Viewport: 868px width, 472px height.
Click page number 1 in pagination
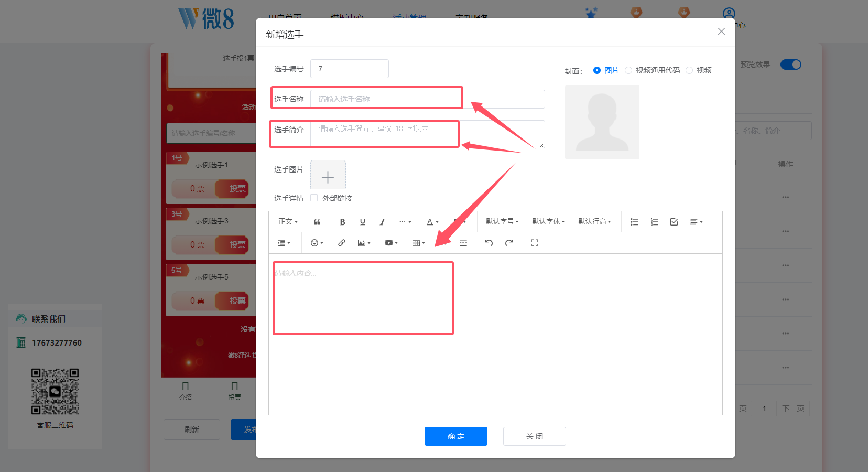pos(764,409)
